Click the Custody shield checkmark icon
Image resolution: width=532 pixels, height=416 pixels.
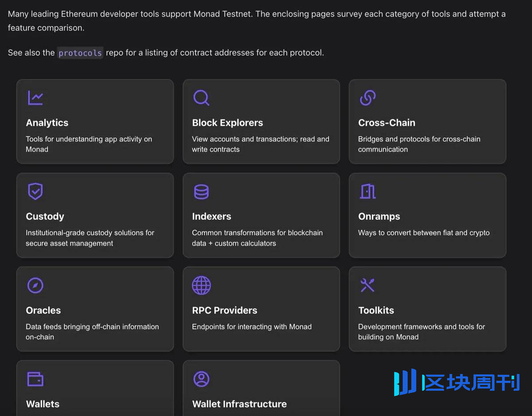[35, 192]
